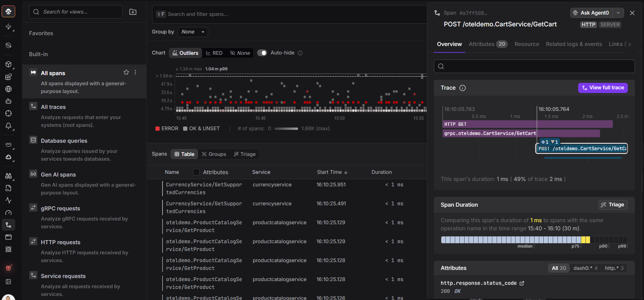
Task: Open the pulse activity icon in sidebar
Action: [8, 200]
